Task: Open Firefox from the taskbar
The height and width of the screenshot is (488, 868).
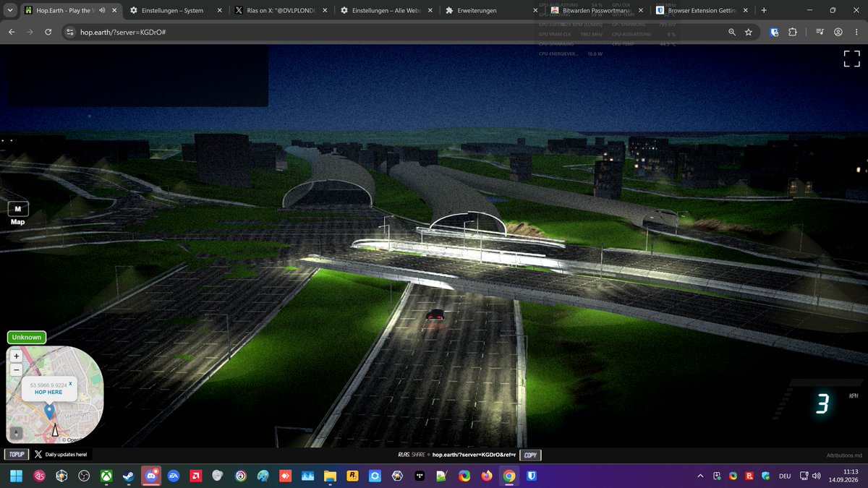Action: click(487, 476)
